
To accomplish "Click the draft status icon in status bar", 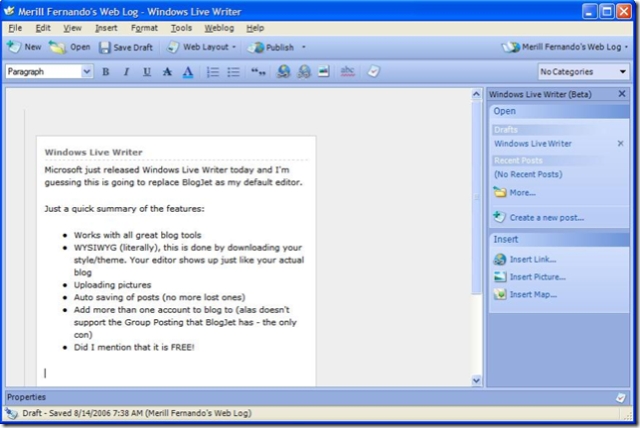I will click(x=11, y=413).
